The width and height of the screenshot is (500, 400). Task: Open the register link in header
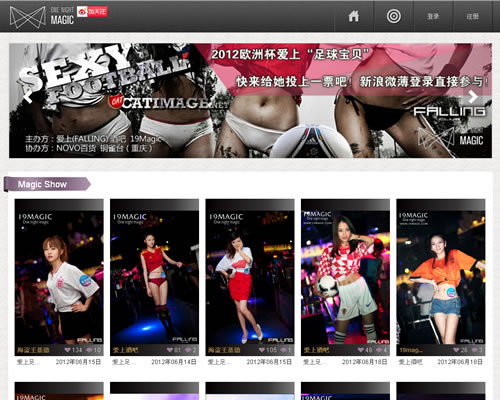tap(472, 16)
